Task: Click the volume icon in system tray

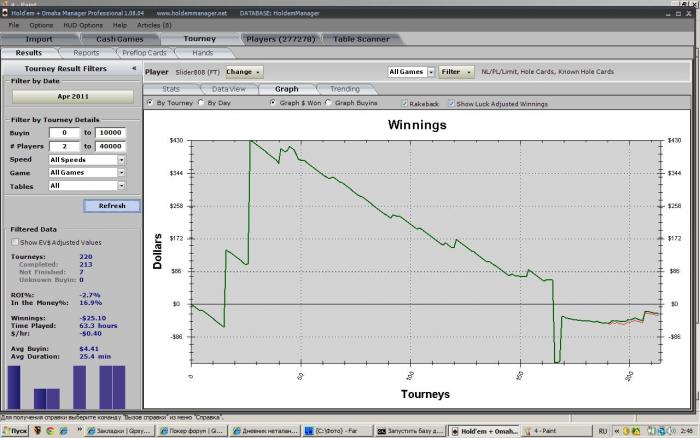Action: pos(671,431)
